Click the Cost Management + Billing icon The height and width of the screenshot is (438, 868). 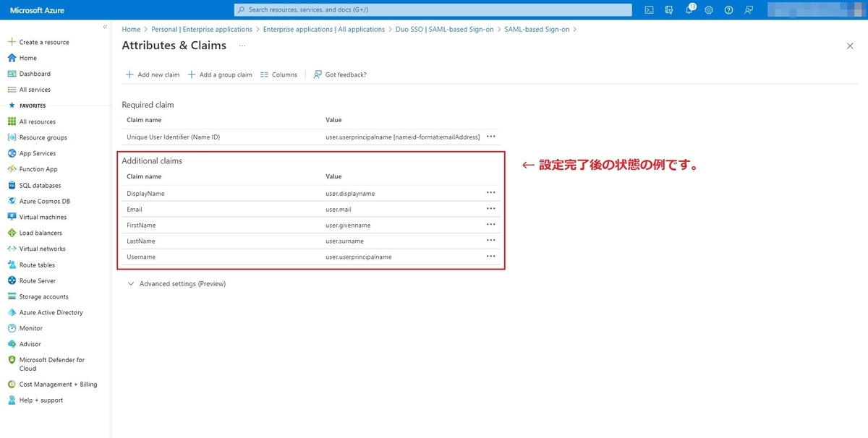12,385
